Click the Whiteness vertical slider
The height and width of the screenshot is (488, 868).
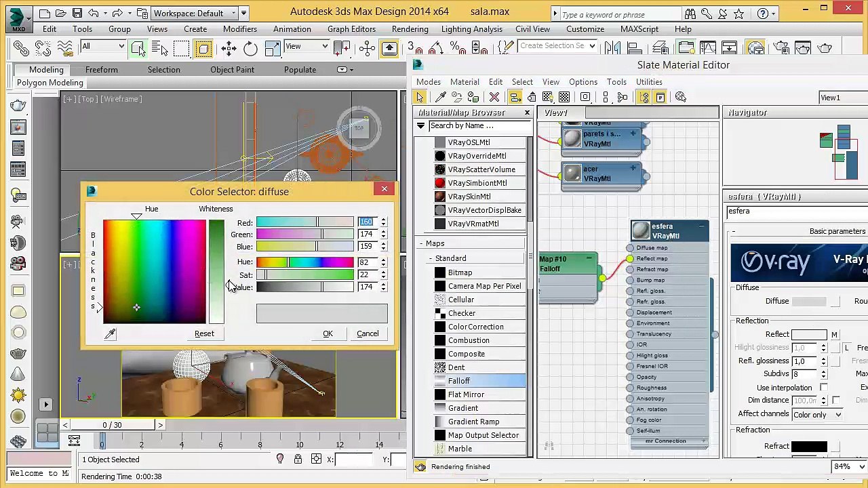tap(216, 272)
